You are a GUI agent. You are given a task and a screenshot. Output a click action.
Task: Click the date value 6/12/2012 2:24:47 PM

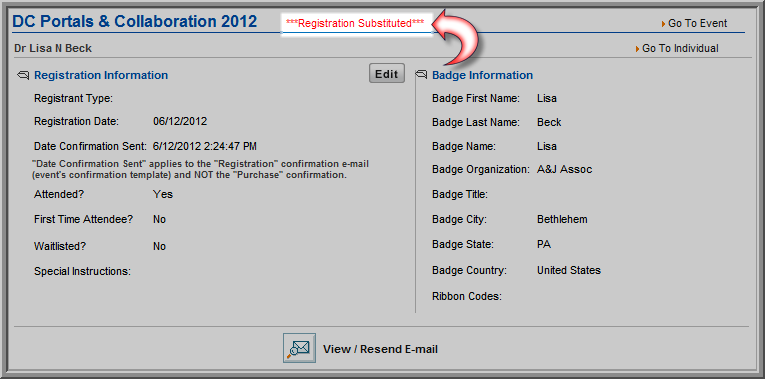pos(205,146)
